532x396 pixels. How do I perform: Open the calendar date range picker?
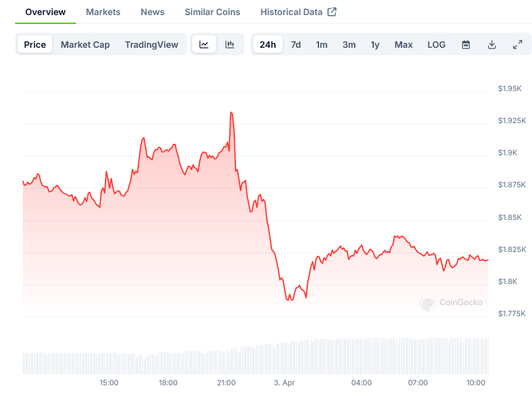click(x=466, y=45)
